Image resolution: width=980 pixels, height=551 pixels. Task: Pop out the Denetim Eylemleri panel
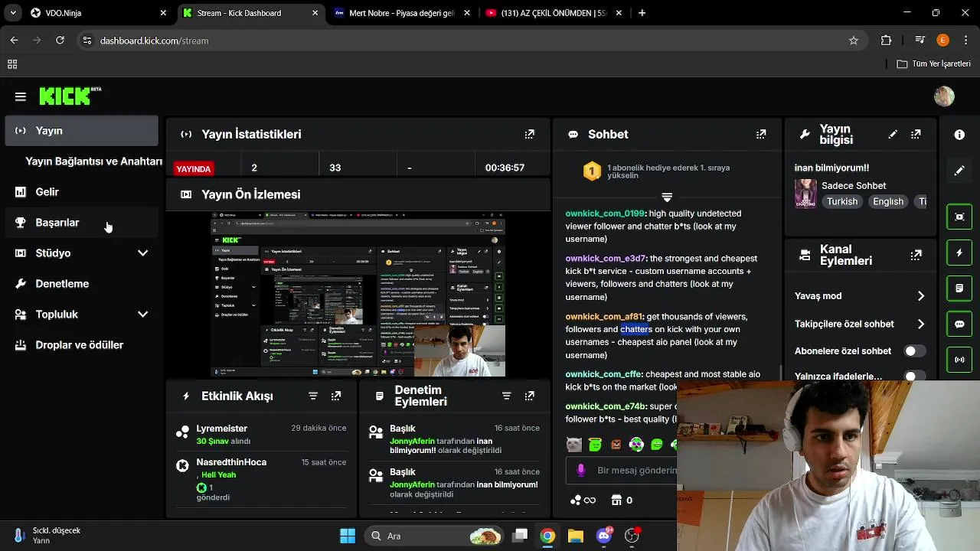tap(529, 396)
